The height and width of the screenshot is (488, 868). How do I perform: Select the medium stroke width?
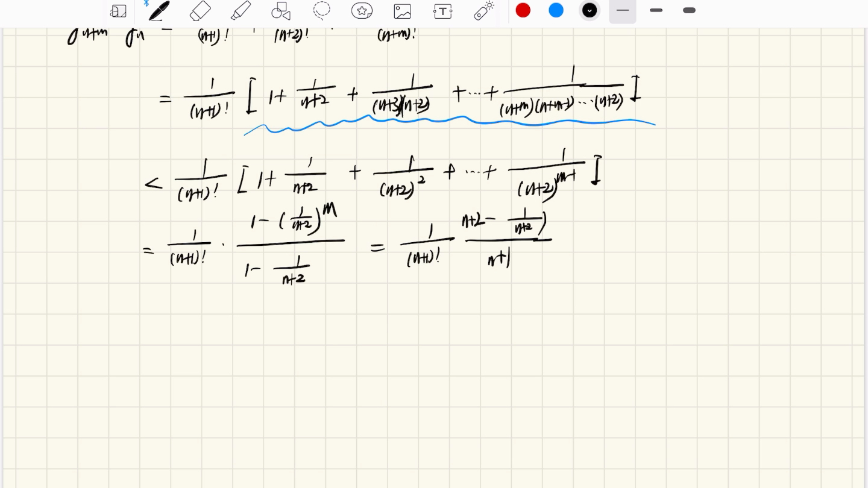[656, 10]
